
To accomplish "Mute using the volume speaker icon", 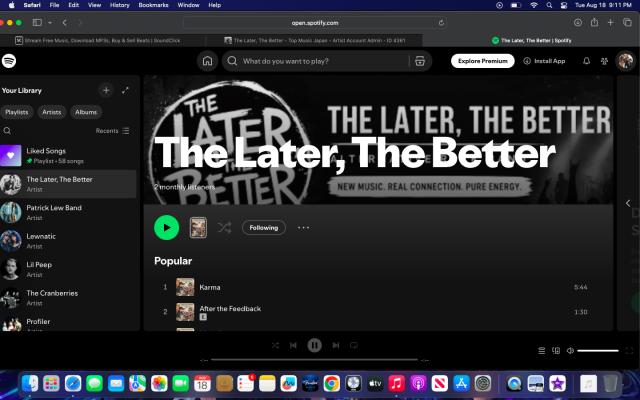I will (570, 351).
